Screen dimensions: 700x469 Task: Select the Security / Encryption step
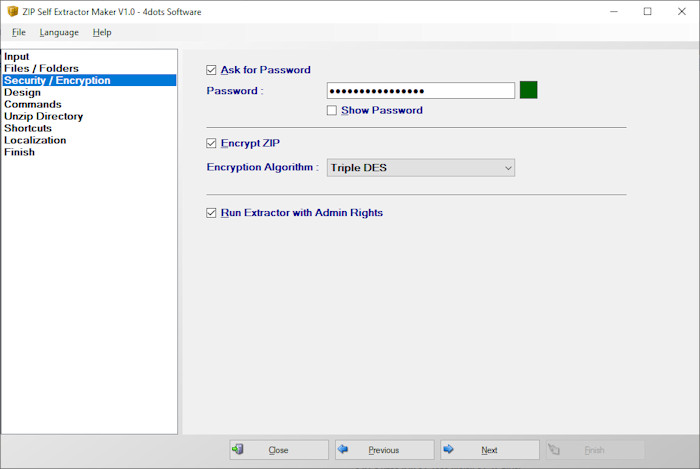[x=89, y=80]
